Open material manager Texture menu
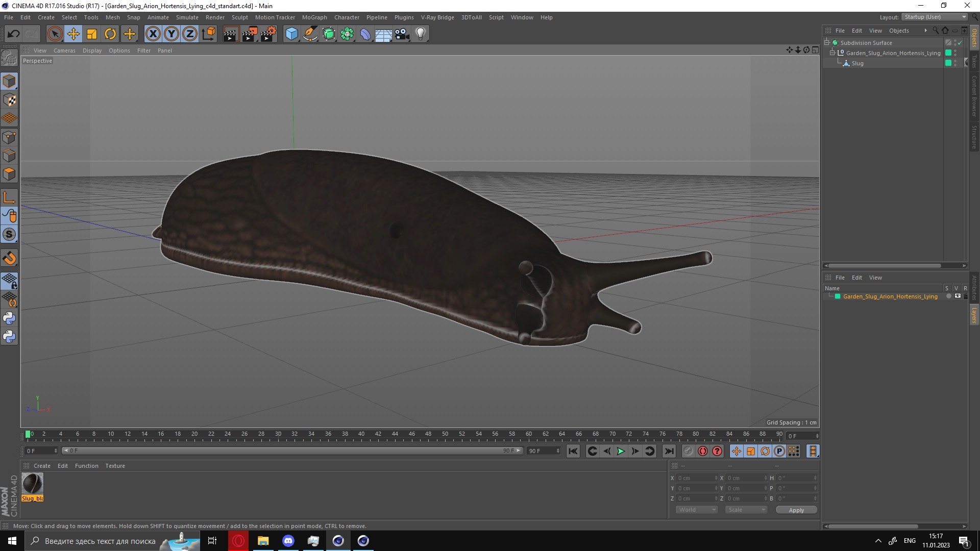 [x=115, y=466]
